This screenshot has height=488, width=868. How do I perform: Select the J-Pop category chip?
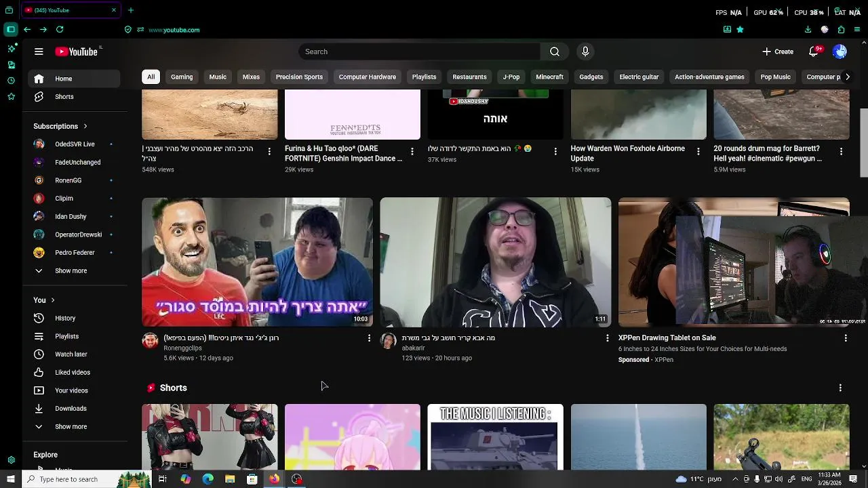pyautogui.click(x=511, y=77)
